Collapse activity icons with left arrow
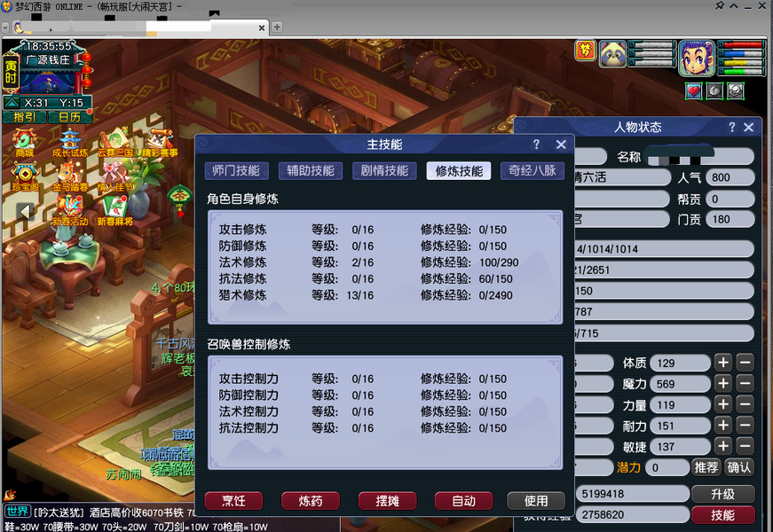Viewport: 773px width, 532px height. click(25, 211)
